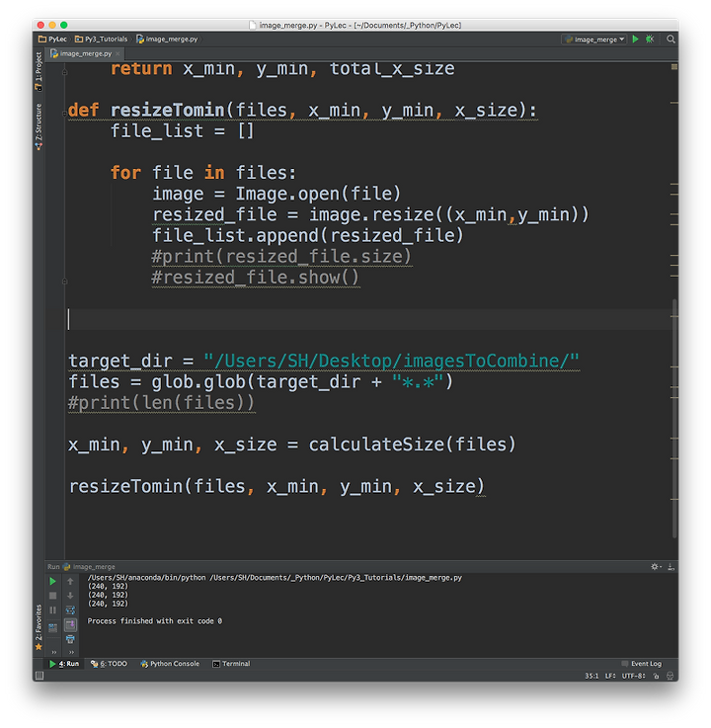Screen dimensions: 711x728
Task: Click the 'file_list.append(resized_file)' line
Action: (x=308, y=235)
